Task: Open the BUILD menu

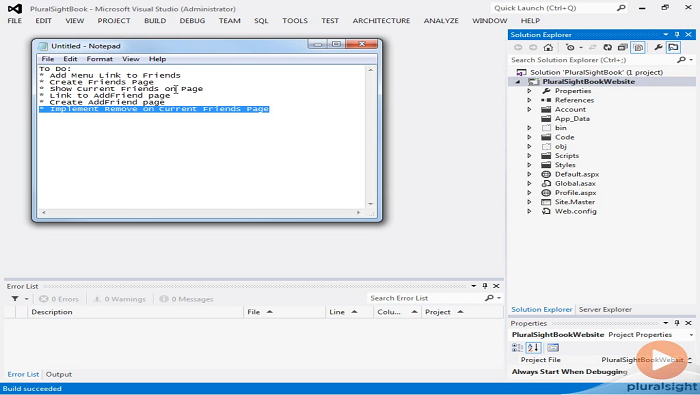Action: tap(155, 21)
